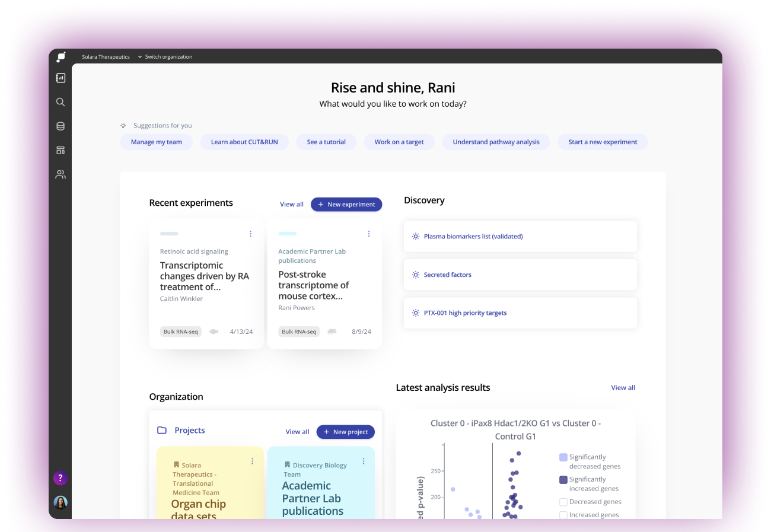
Task: Open the Academic Partner Lab publications project card
Action: click(313, 498)
